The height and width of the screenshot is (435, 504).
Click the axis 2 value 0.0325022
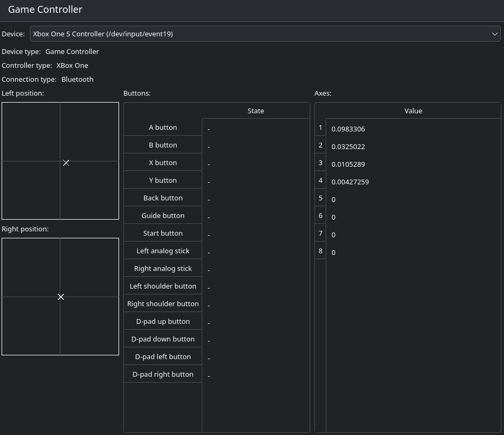(x=348, y=146)
